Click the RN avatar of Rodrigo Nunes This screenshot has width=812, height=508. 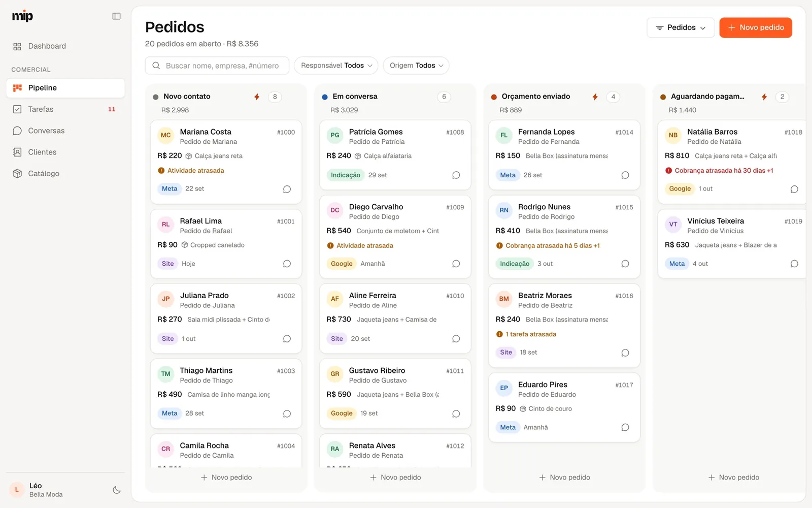[504, 210]
